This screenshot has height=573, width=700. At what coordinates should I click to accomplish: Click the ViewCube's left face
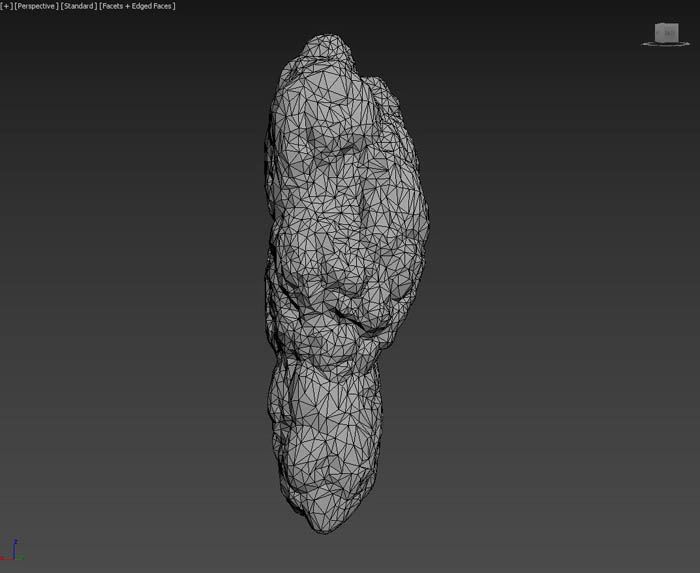click(661, 34)
